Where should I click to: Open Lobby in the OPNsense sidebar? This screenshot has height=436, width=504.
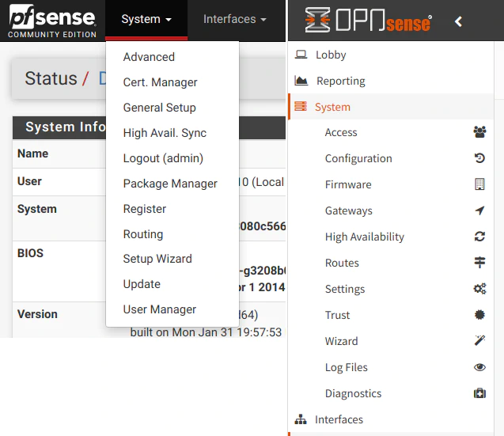(331, 55)
